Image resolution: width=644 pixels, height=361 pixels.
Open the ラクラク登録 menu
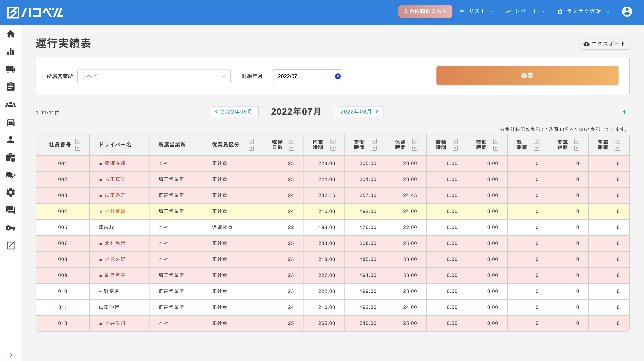583,11
